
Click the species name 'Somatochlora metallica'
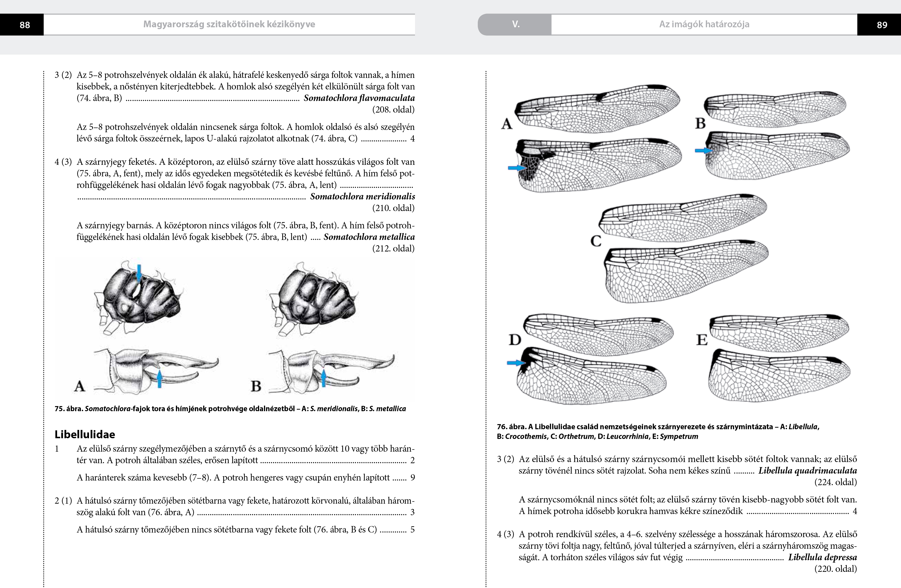click(369, 237)
